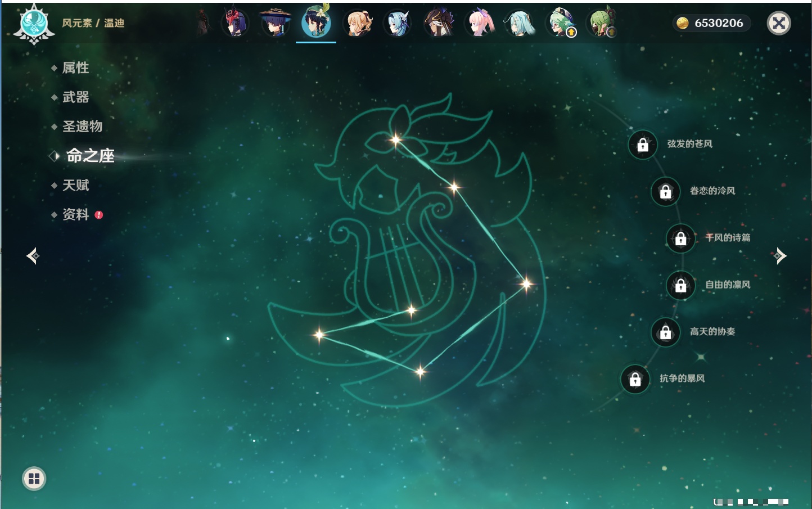
Task: Click the top constellation star on the hat flower
Action: (x=396, y=139)
